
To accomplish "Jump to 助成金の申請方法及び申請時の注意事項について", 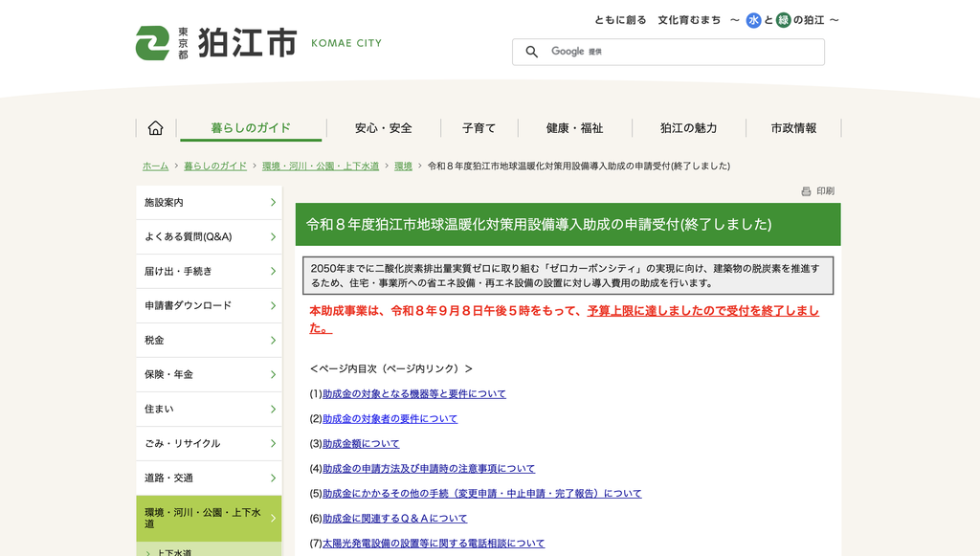I will (x=429, y=469).
